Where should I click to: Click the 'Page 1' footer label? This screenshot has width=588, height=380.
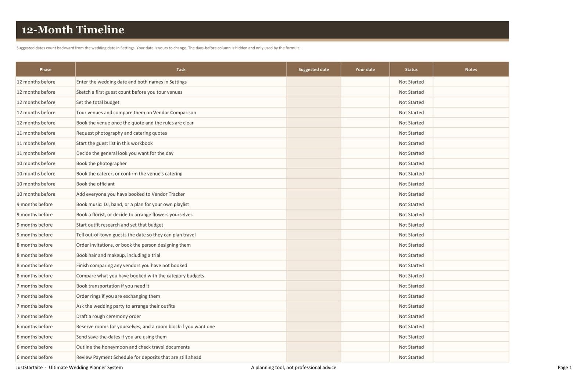(x=565, y=368)
